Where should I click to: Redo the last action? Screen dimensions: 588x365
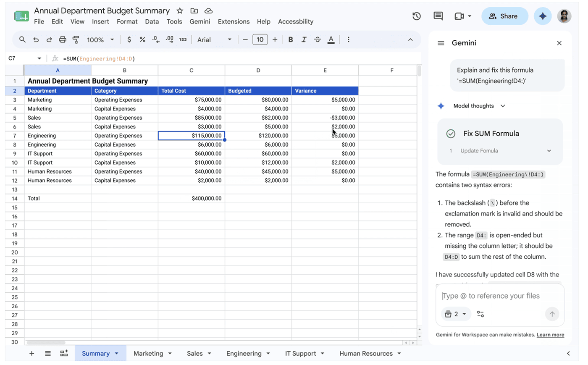coord(49,39)
